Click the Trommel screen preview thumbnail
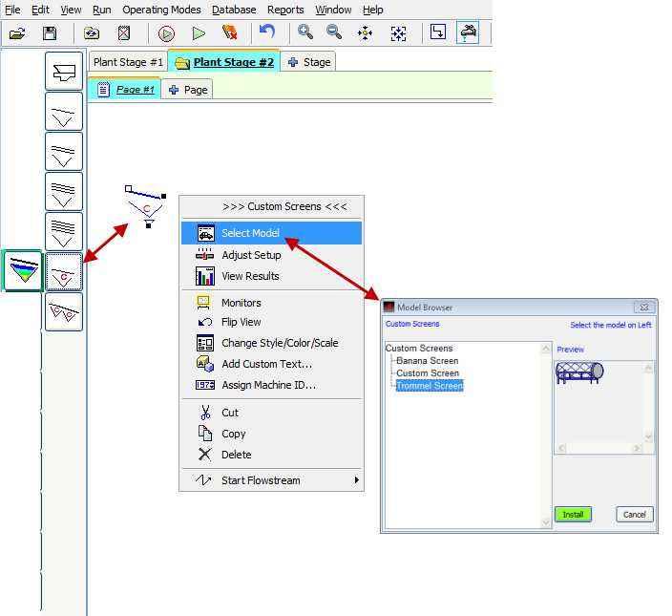The image size is (672, 616). pos(579,374)
